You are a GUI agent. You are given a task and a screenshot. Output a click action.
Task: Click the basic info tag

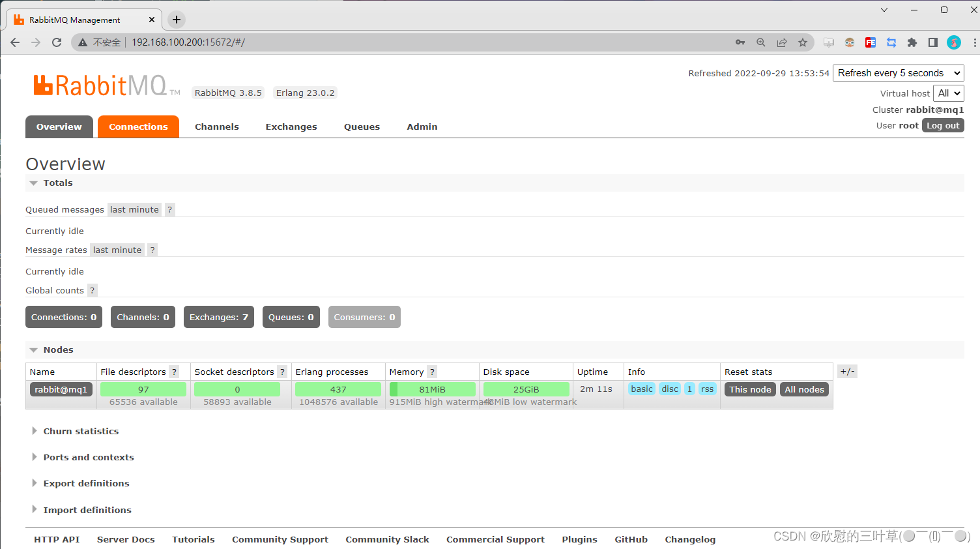(642, 389)
